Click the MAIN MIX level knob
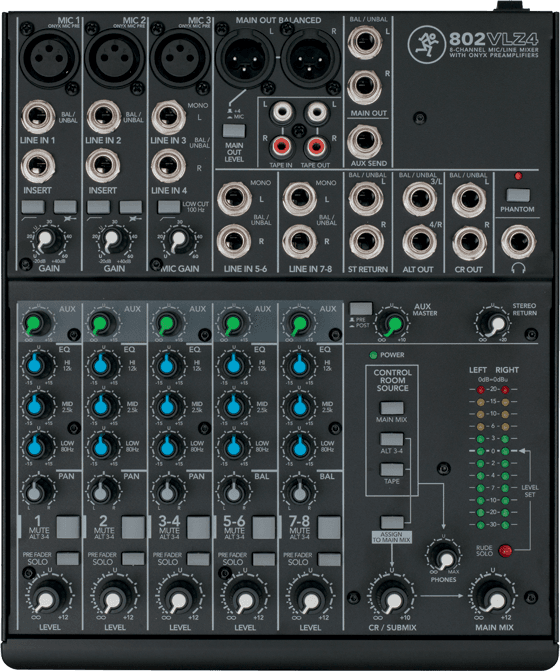The height and width of the screenshot is (671, 560). pyautogui.click(x=494, y=598)
